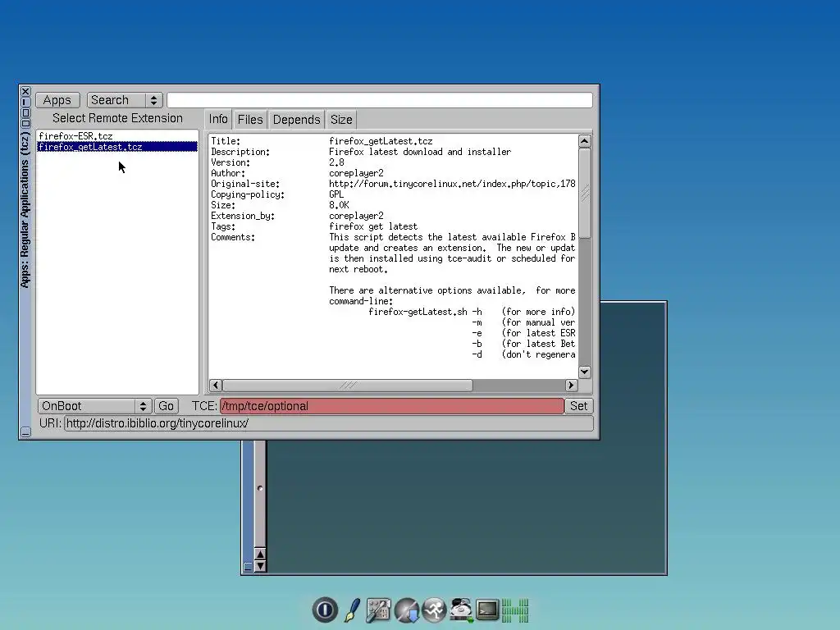Select firefox-ESR.tcz in the extension list

click(x=117, y=136)
